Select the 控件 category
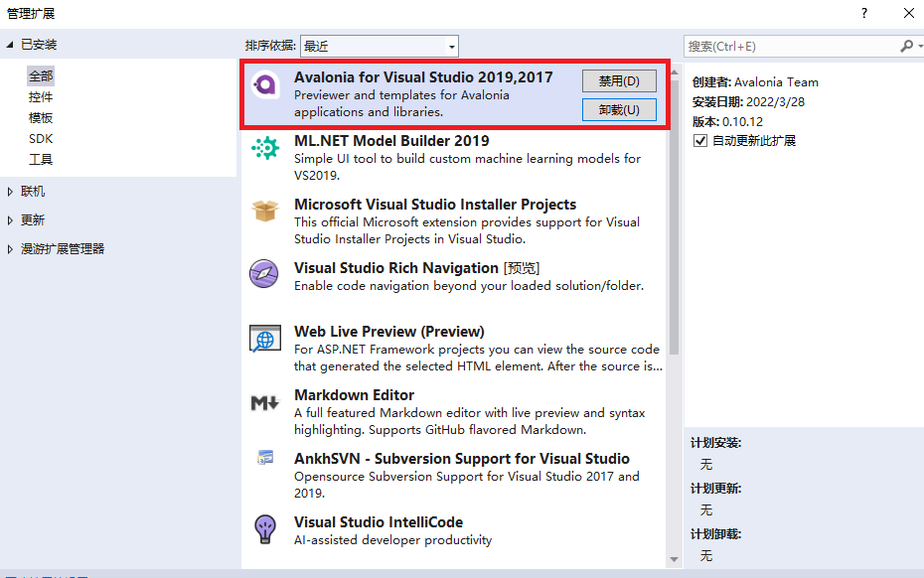The image size is (924, 578). 41,96
